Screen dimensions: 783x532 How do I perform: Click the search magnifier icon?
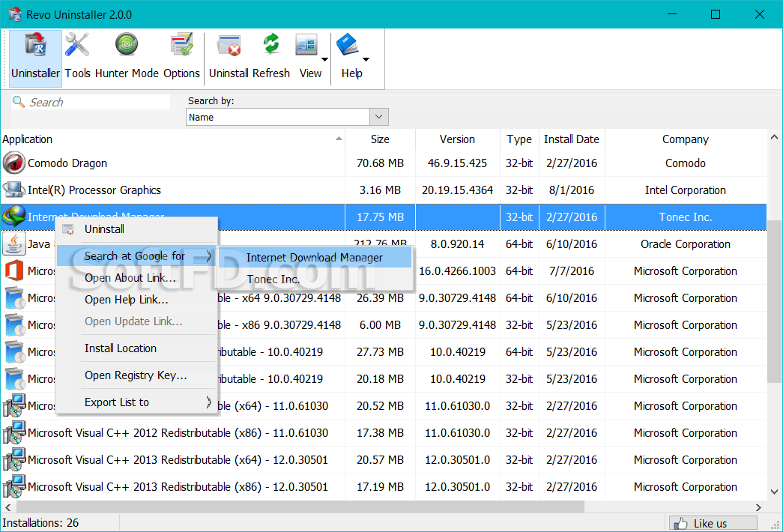(19, 102)
